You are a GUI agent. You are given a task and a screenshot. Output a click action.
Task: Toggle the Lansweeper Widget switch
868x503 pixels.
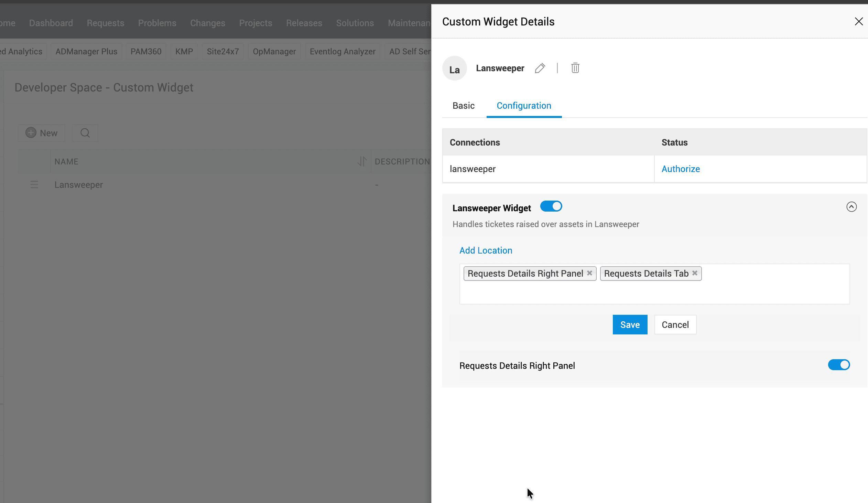[551, 207]
